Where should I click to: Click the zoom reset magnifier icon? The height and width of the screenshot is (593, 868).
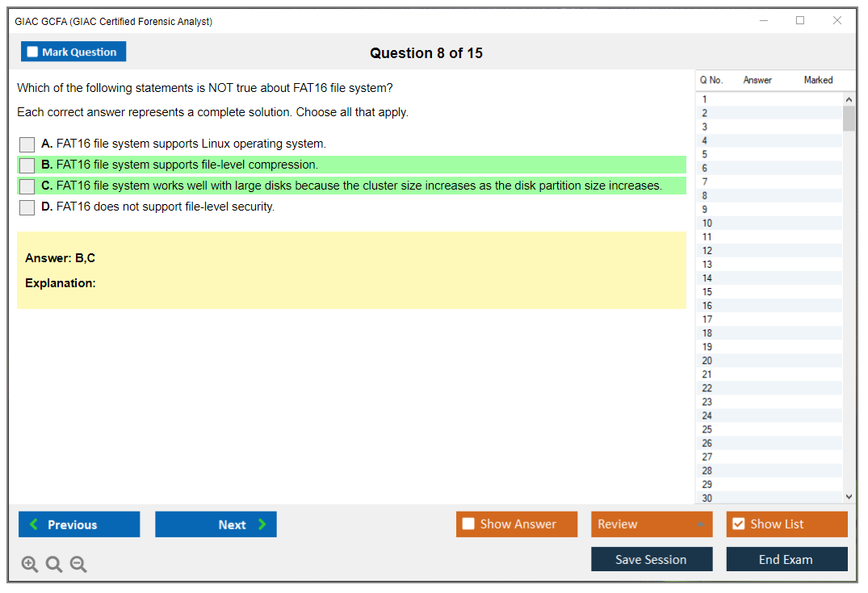pyautogui.click(x=54, y=565)
